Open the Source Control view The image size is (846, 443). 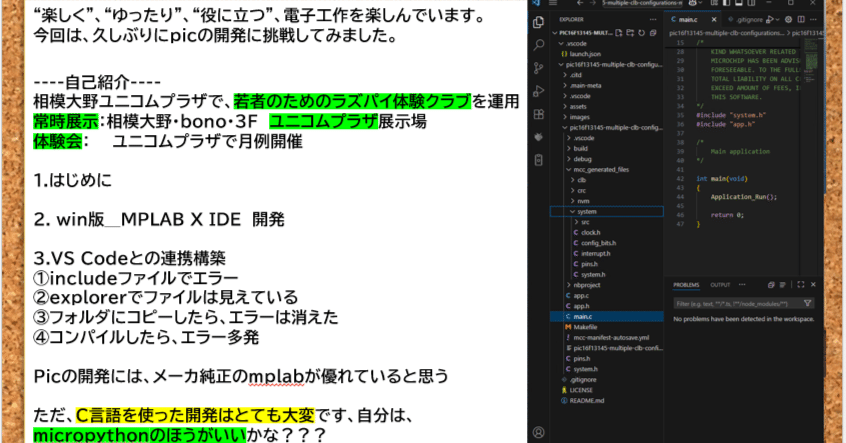coord(538,68)
